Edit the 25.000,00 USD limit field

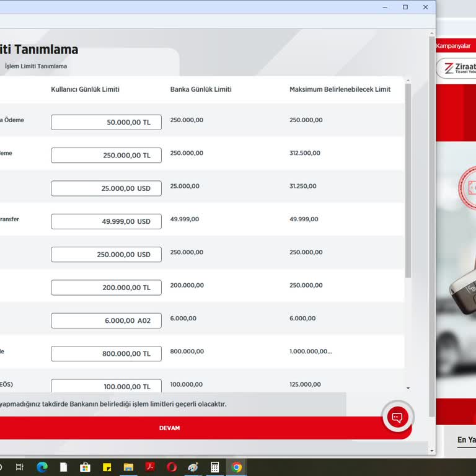106,188
